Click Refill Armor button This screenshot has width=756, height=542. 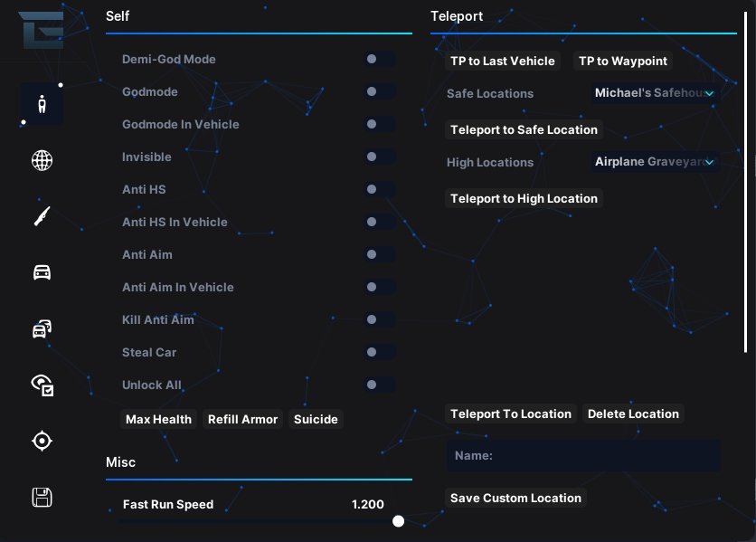[x=242, y=419]
